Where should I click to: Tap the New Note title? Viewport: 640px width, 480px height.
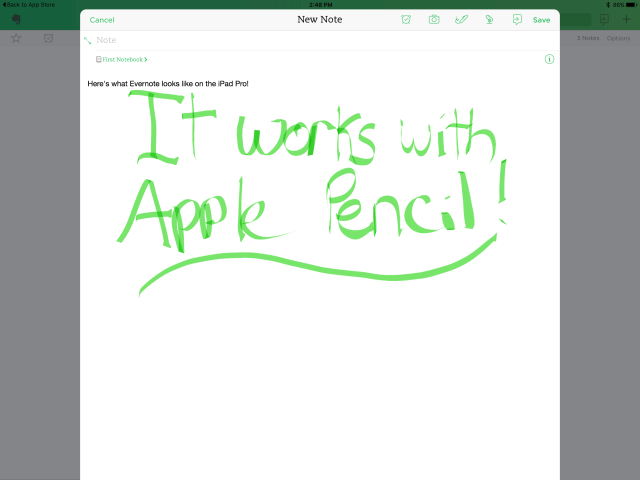tap(320, 20)
